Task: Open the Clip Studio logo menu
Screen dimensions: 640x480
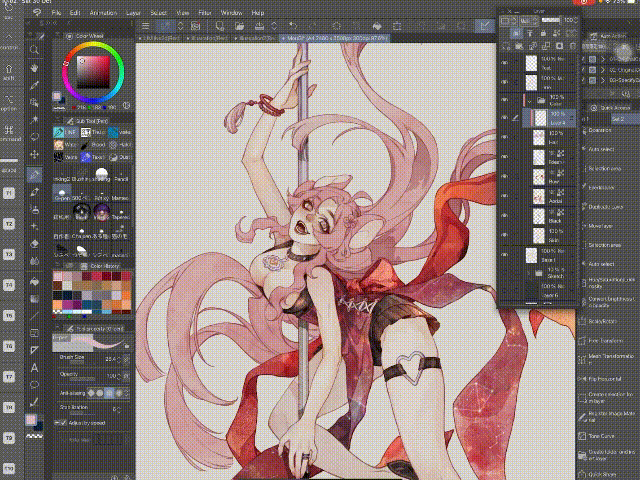Action: click(37, 13)
